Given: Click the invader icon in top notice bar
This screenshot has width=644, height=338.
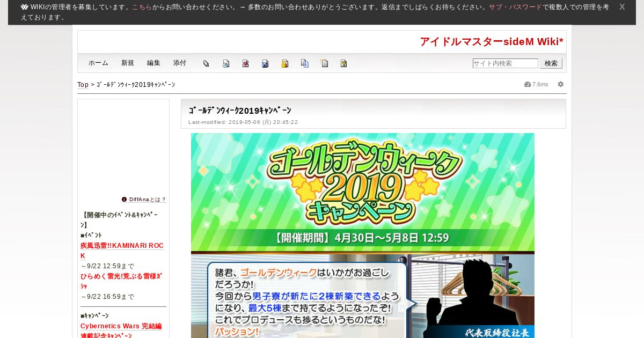Looking at the screenshot, I should 25,7.
